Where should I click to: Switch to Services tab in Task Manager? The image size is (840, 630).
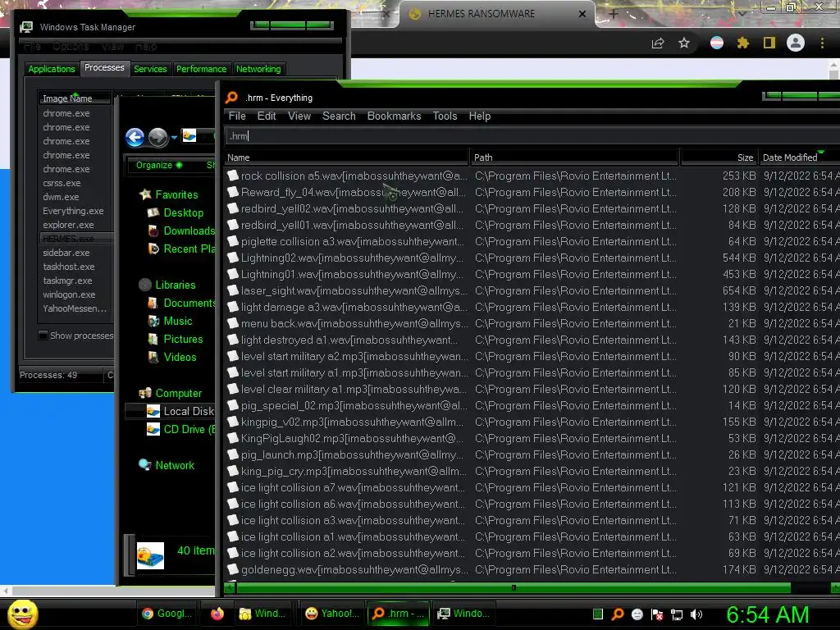pyautogui.click(x=150, y=69)
